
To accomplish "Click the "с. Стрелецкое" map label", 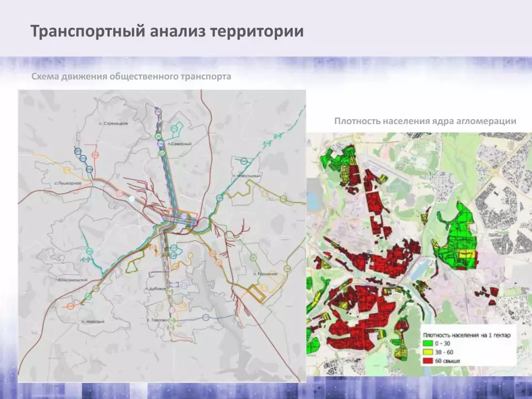I will [x=113, y=123].
